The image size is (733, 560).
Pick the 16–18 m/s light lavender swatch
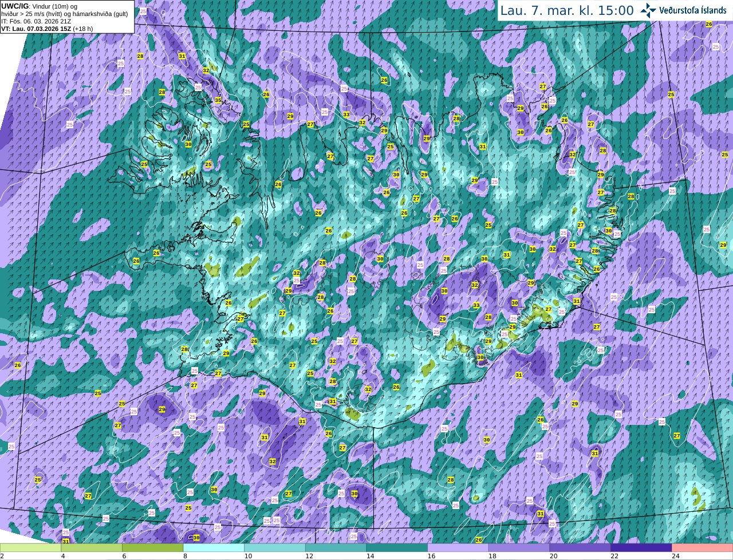pos(458,548)
